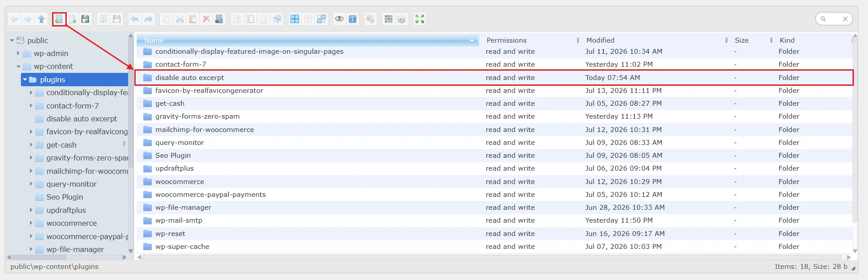Collapse the wp-content tree node
The width and height of the screenshot is (868, 280).
click(18, 67)
